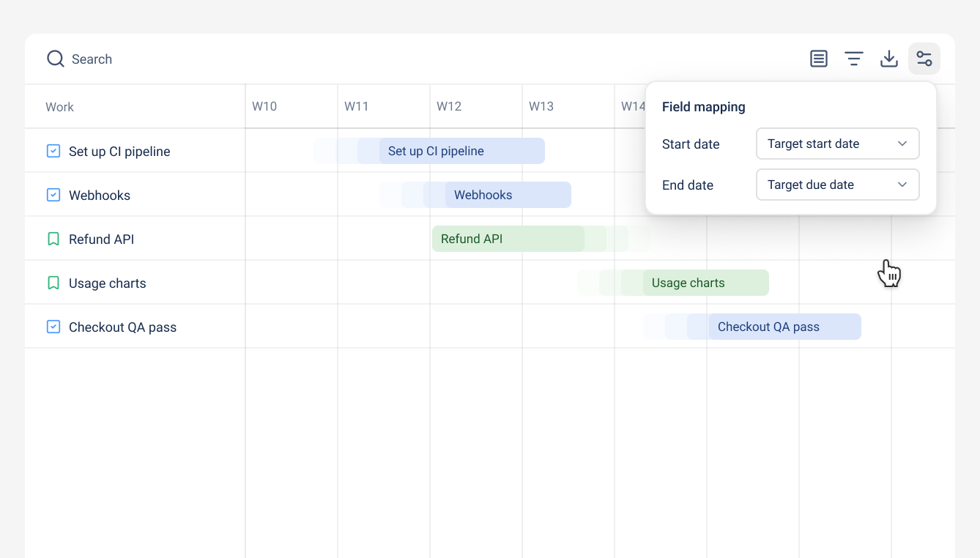Click the W12 week column header

(x=449, y=106)
